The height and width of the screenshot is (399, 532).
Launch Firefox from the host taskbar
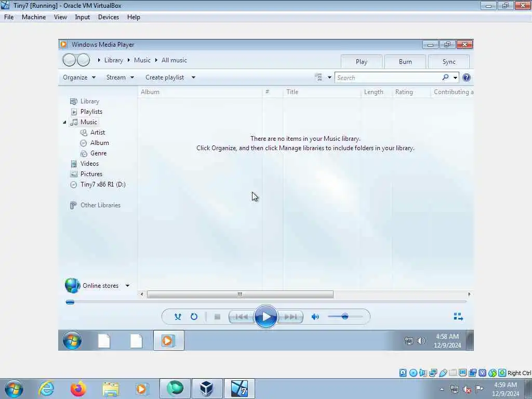tap(78, 389)
